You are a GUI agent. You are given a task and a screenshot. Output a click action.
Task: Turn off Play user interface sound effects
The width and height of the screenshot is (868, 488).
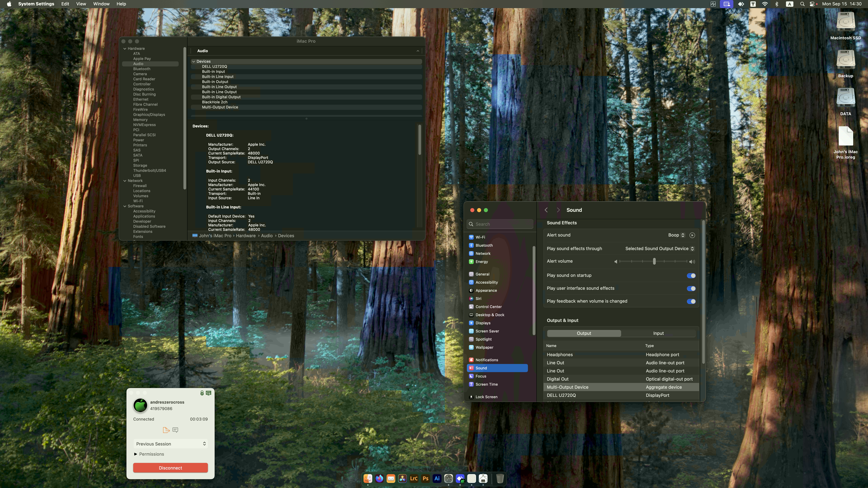click(691, 288)
